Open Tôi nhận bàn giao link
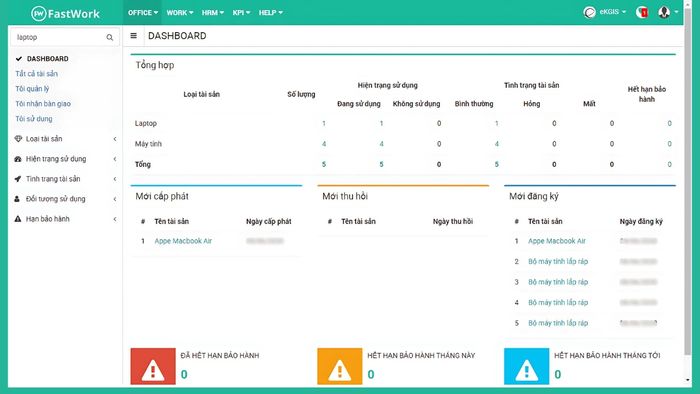The image size is (700, 394). [43, 104]
